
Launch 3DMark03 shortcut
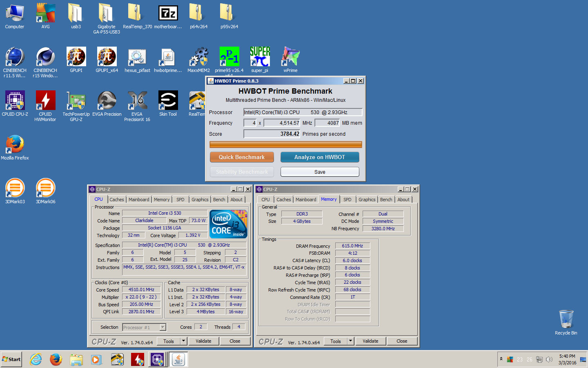point(15,191)
